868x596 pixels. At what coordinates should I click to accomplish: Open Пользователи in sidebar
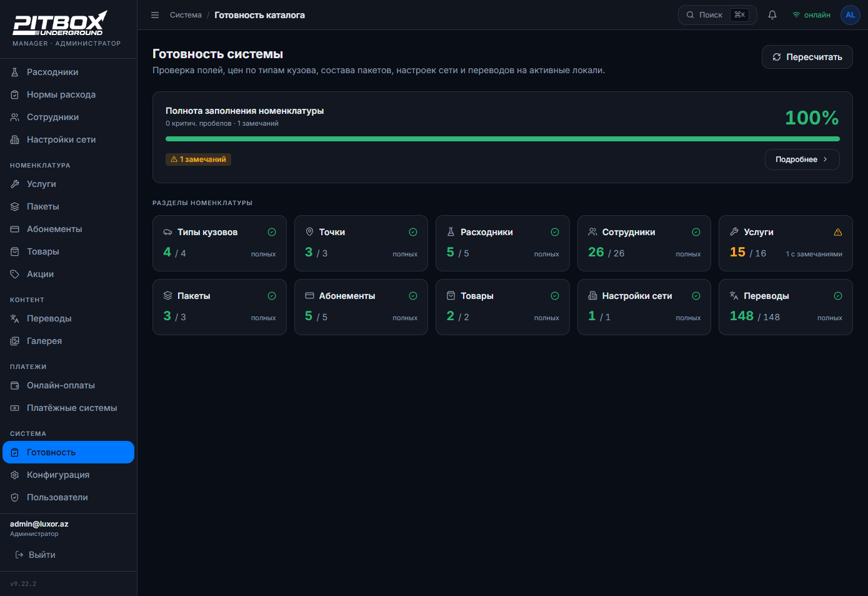coord(68,497)
